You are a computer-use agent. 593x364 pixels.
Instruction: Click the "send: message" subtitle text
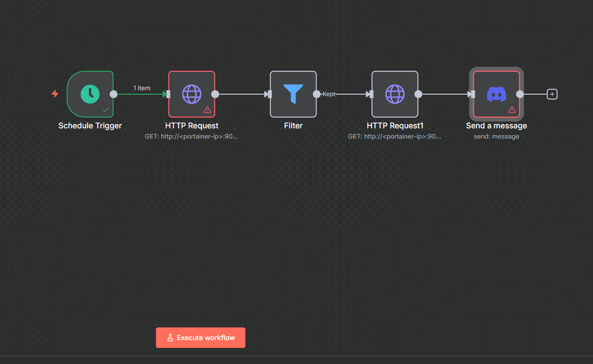point(496,137)
